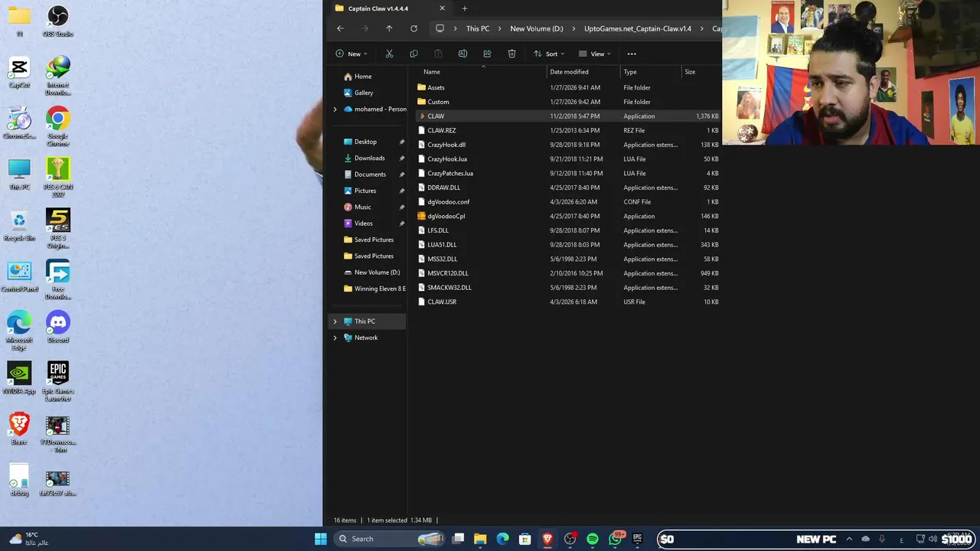
Task: Close the Captain Claw v1.4.4.4 tab
Action: (442, 8)
